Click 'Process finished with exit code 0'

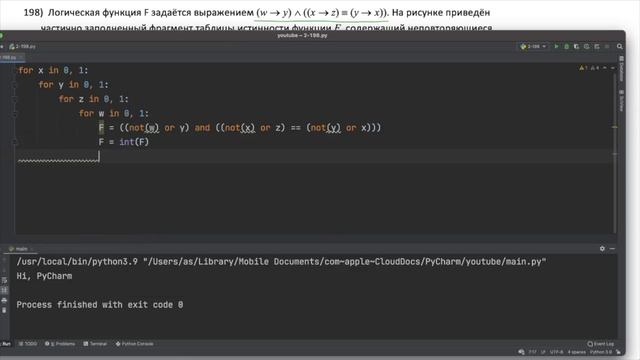point(100,305)
